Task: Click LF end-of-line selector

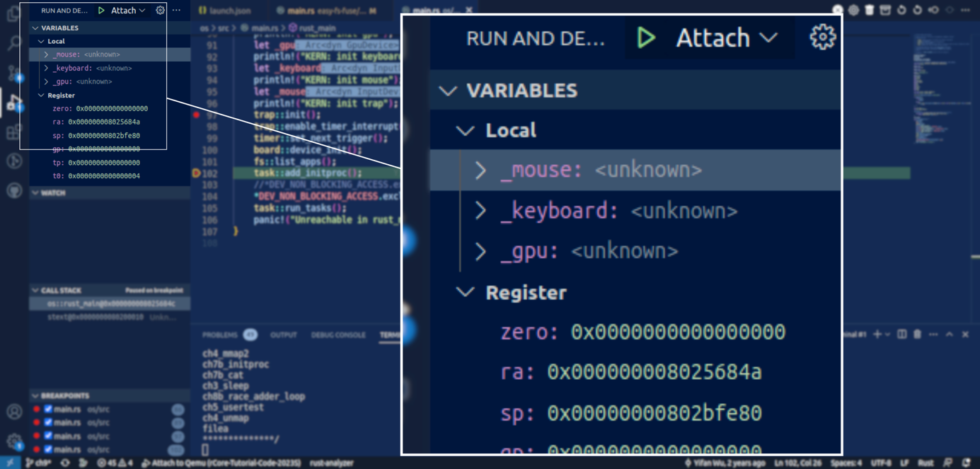Action: coord(904,463)
